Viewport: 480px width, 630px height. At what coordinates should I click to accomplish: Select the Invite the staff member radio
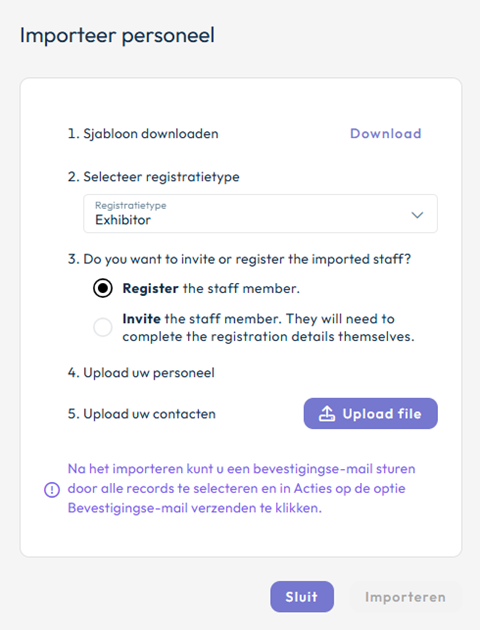pyautogui.click(x=103, y=327)
